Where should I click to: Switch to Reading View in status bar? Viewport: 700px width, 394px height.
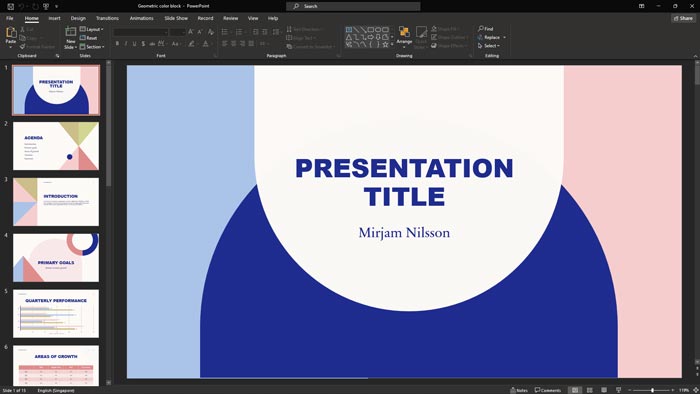[x=604, y=390]
